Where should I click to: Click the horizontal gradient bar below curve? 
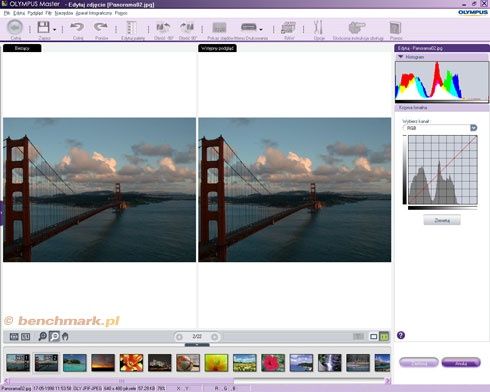[x=443, y=208]
